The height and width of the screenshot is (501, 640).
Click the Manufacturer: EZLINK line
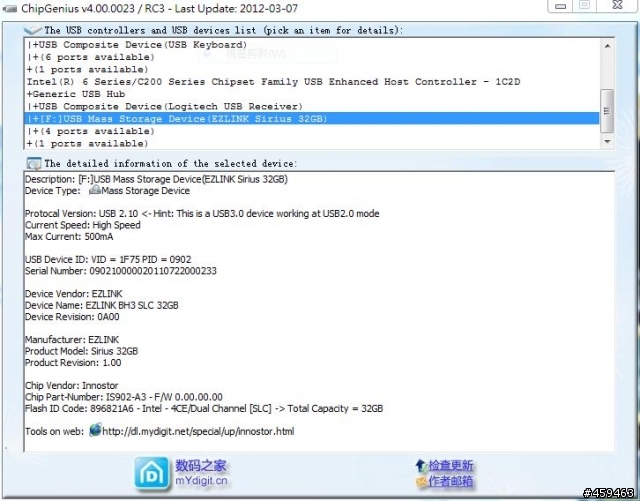[x=72, y=339]
